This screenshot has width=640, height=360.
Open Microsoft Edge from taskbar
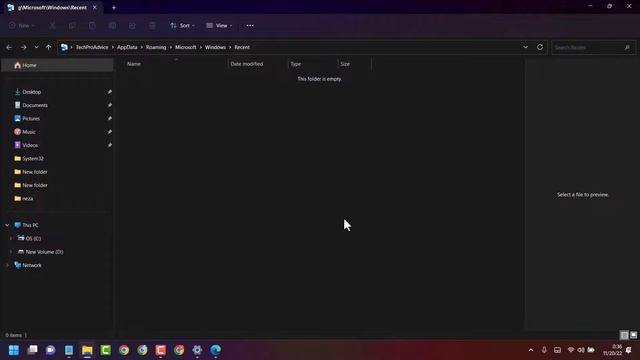pos(216,350)
